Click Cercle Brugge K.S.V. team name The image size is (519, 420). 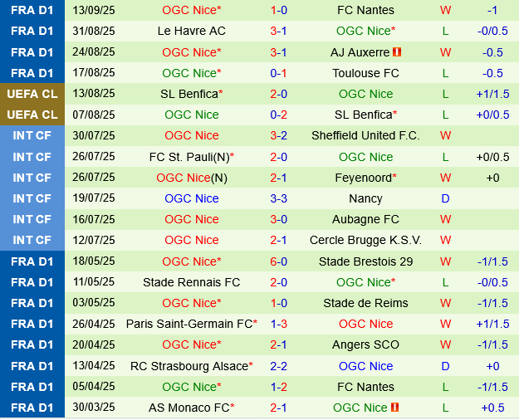[x=365, y=240]
